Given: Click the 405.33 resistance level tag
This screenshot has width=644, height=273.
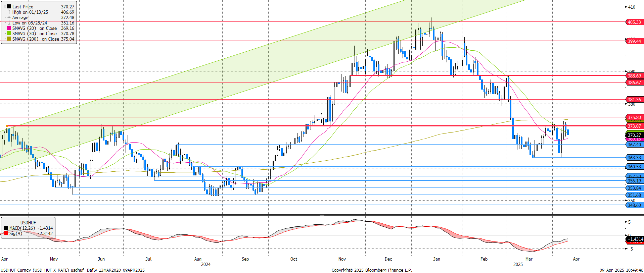Looking at the screenshot, I should tap(634, 22).
